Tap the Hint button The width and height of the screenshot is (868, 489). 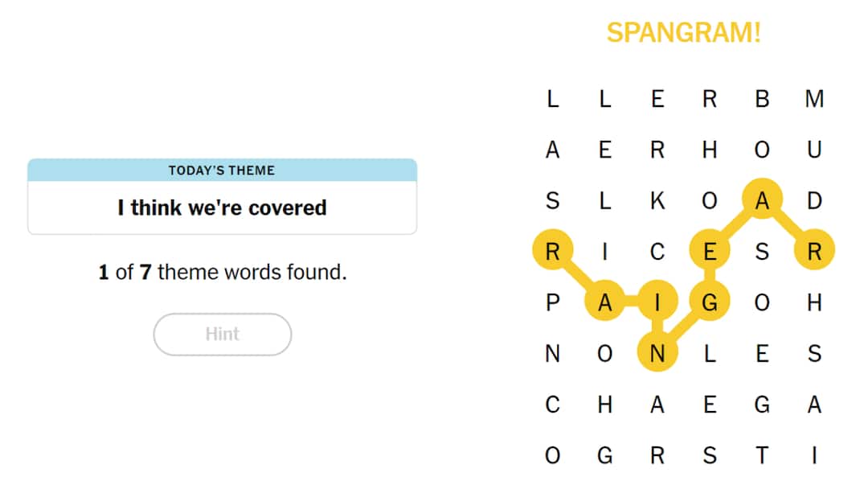222,334
